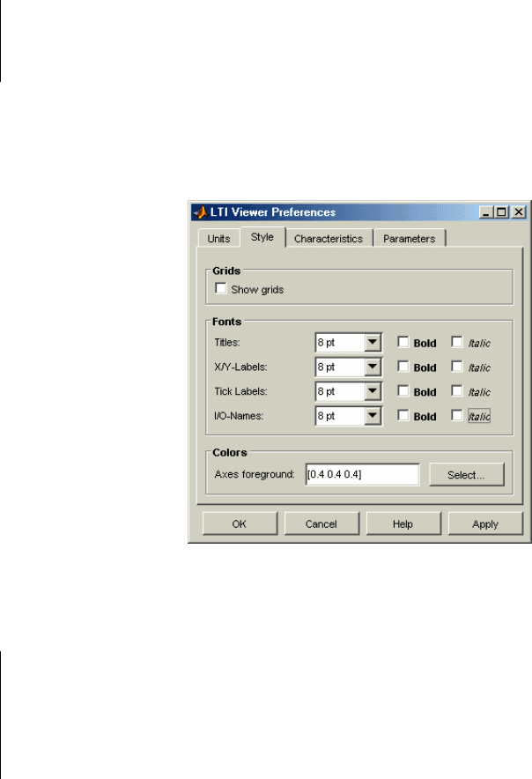Click the Apply button

pos(485,523)
